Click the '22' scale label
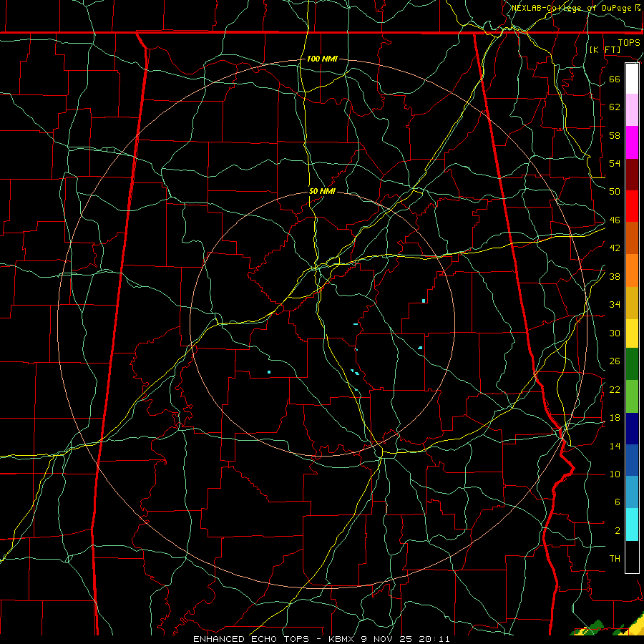This screenshot has height=644, width=644. 615,389
